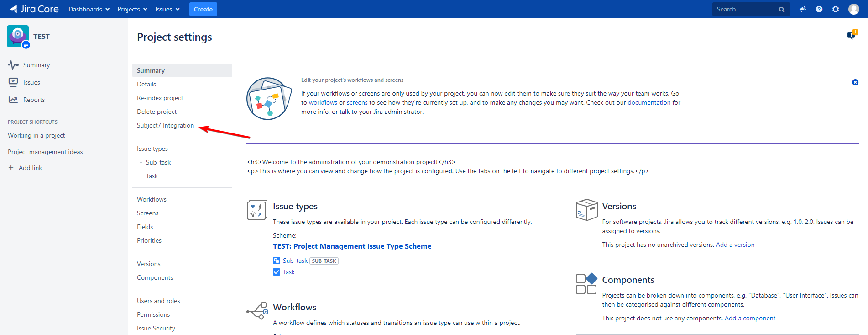868x335 pixels.
Task: Open the feedback megaphone icon
Action: 803,9
